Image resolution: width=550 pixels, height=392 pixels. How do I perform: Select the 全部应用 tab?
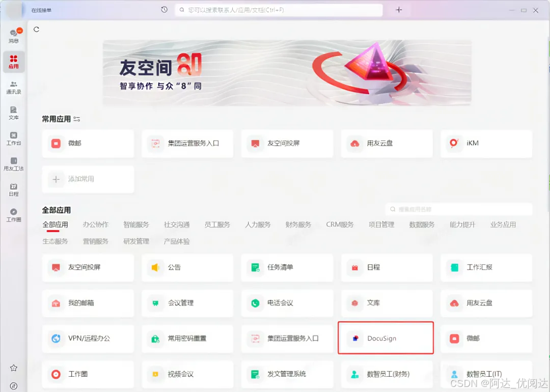[55, 225]
